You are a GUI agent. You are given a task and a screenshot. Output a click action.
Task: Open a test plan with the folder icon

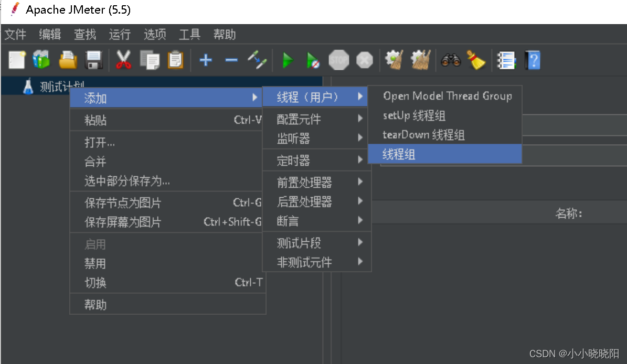pyautogui.click(x=67, y=60)
